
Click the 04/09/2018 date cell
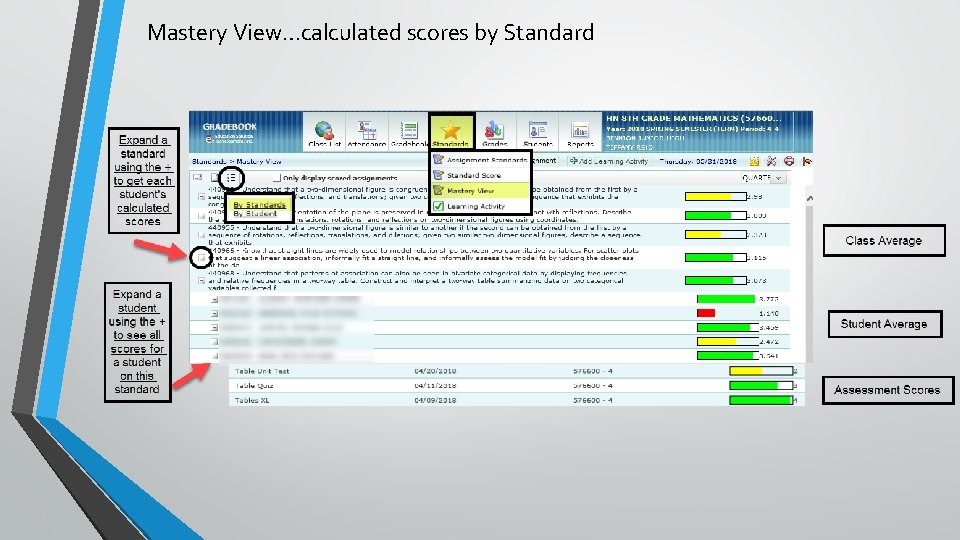click(x=435, y=400)
